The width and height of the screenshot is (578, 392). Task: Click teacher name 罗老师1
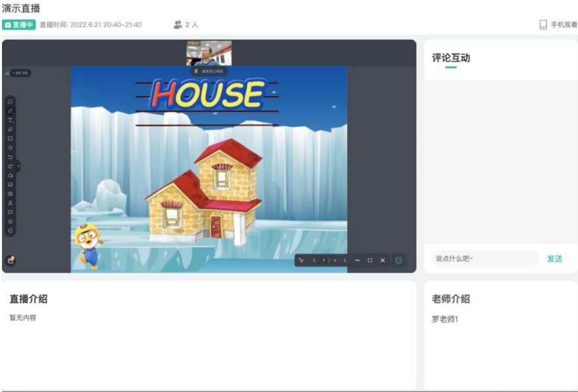445,319
